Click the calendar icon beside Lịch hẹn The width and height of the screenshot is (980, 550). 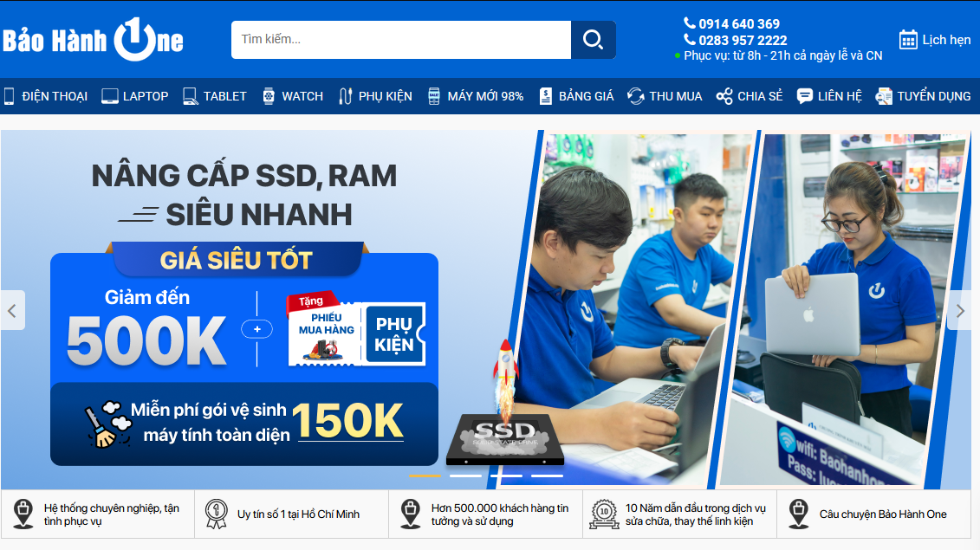coord(906,39)
